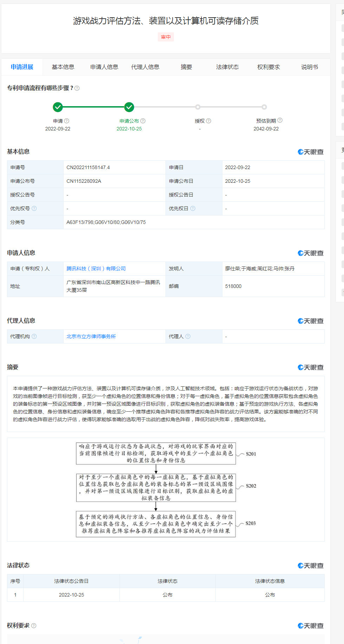Click the 法律状态公告日 column header
The image size is (344, 644).
click(71, 581)
